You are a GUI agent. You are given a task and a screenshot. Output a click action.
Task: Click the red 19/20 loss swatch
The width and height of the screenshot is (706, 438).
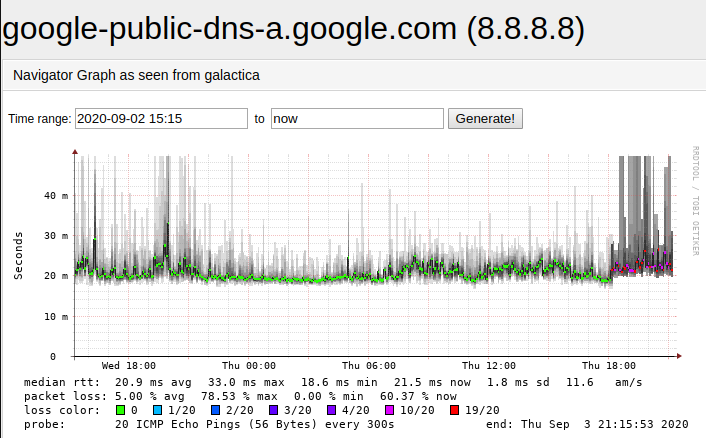click(x=454, y=411)
